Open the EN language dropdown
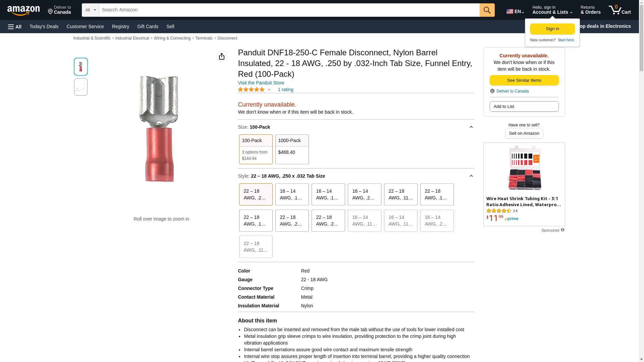This screenshot has height=362, width=644. point(515,11)
